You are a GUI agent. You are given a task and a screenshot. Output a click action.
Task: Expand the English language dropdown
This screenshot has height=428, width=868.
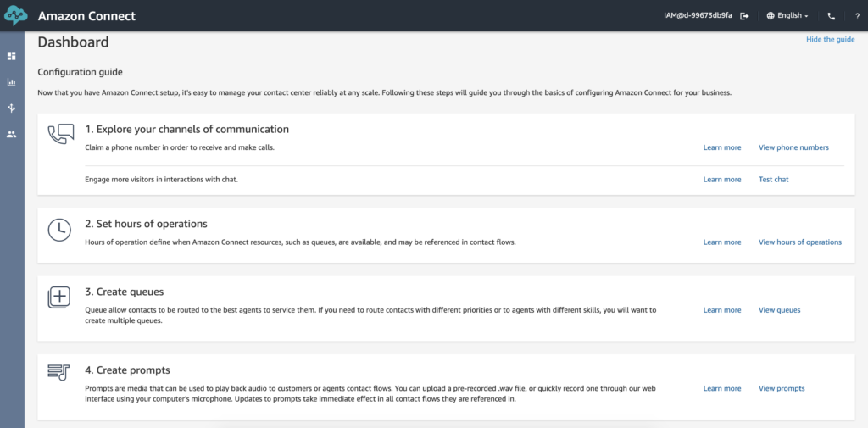[787, 16]
